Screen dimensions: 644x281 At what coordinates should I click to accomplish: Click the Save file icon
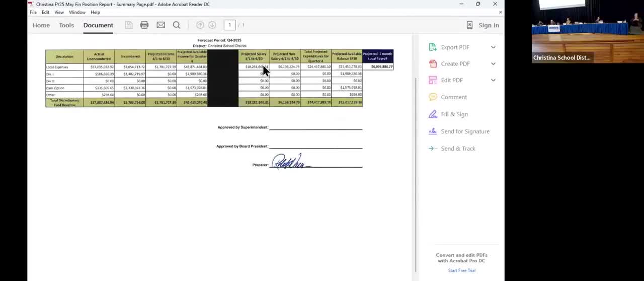coord(129,25)
